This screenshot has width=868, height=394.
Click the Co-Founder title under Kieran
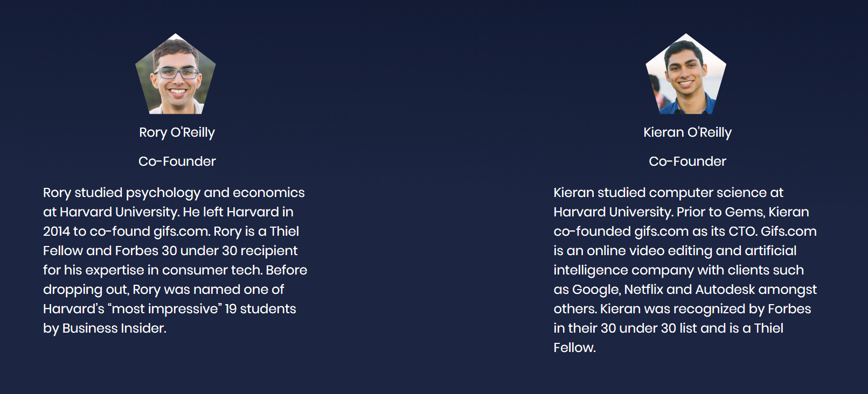[688, 161]
